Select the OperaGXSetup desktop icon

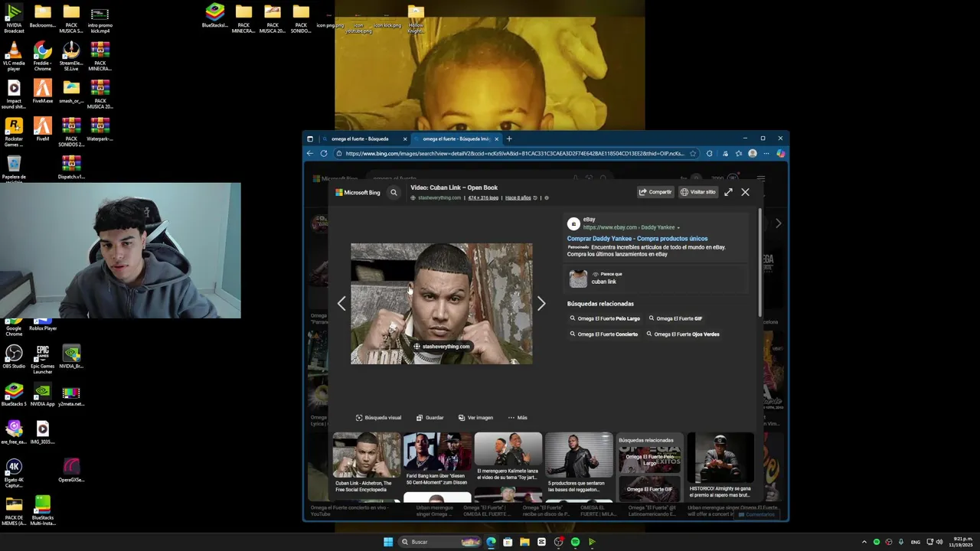coord(71,470)
